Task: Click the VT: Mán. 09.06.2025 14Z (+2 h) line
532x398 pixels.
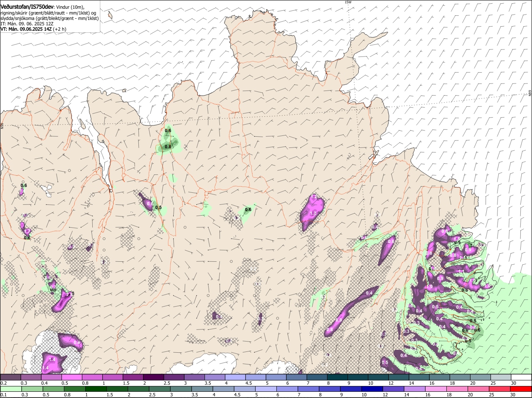Action: 33,29
